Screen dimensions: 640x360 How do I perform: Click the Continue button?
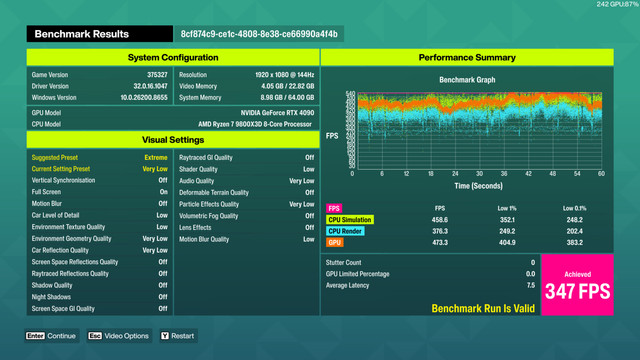click(x=52, y=336)
